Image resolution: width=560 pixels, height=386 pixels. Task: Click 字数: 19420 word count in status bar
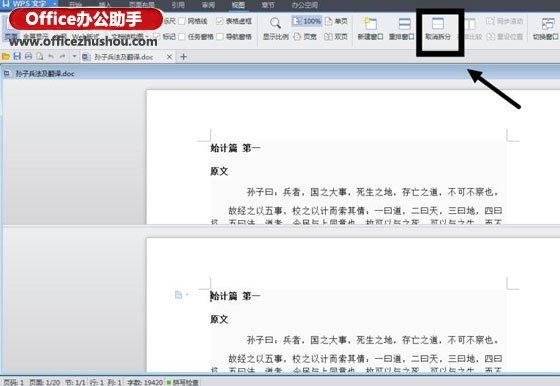[145, 382]
